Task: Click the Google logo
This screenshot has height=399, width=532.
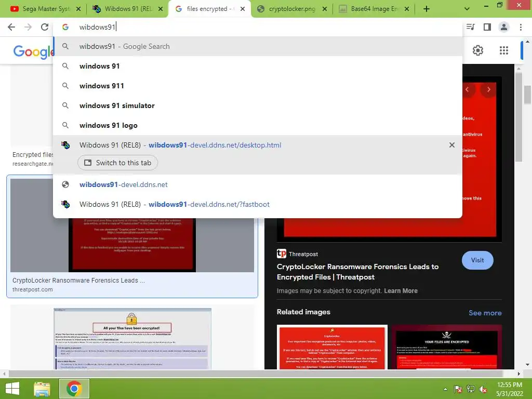Action: click(x=33, y=51)
